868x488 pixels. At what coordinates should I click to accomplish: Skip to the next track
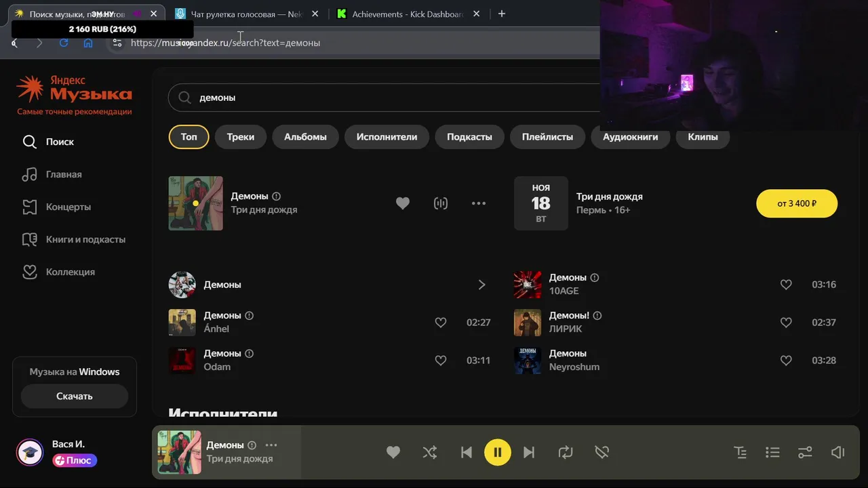529,452
